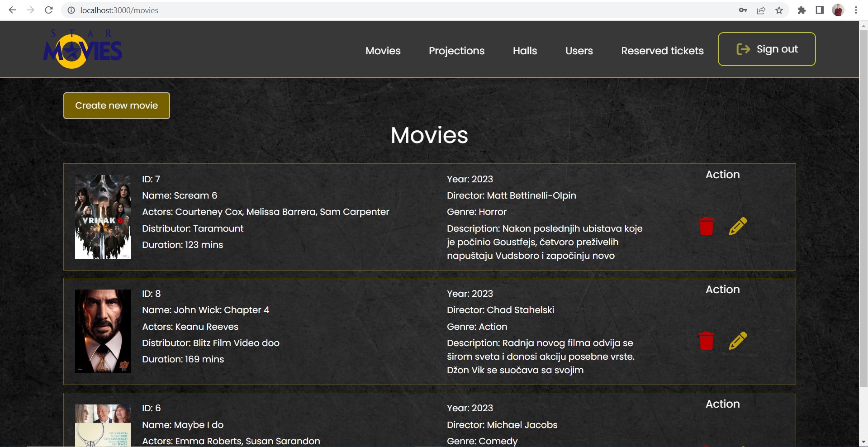Navigate back with the arrow icon

point(12,10)
